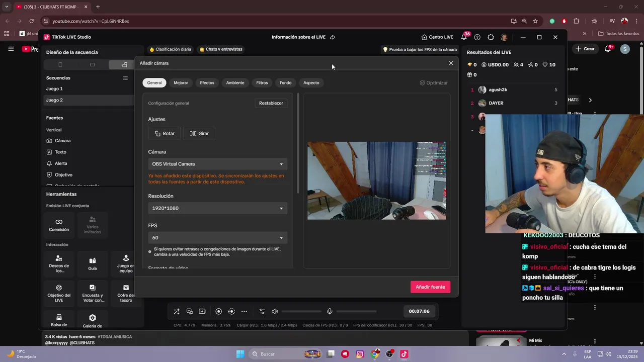This screenshot has width=644, height=362.
Task: Share the LIVE information arrow icon
Action: (333, 37)
